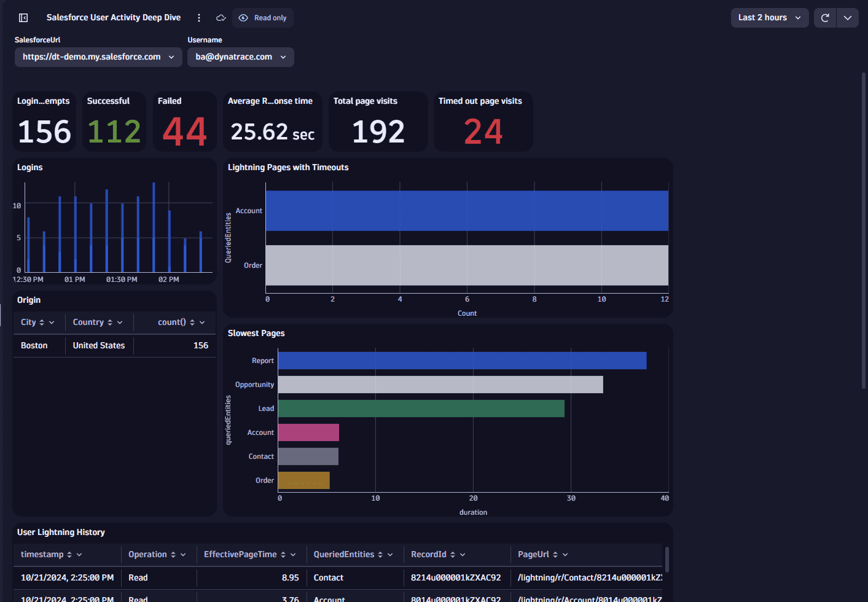Image resolution: width=868 pixels, height=602 pixels.
Task: Click the Total page visits 192 tile
Action: pos(378,122)
